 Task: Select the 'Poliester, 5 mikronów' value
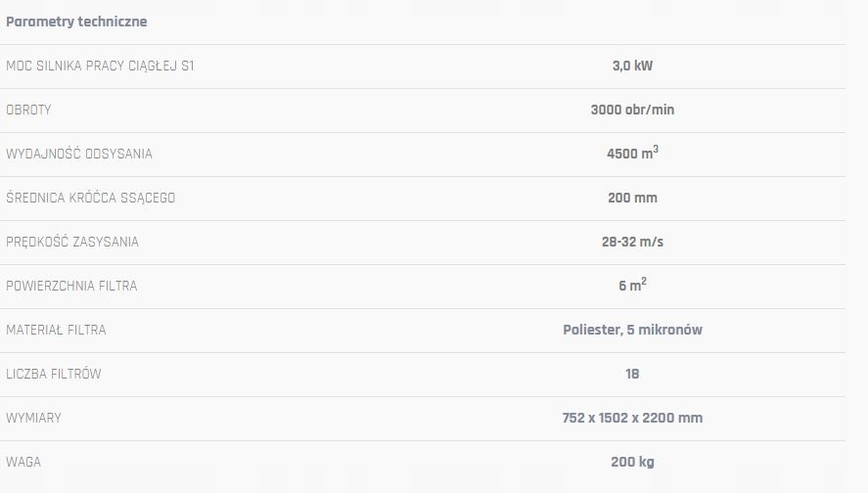point(632,330)
